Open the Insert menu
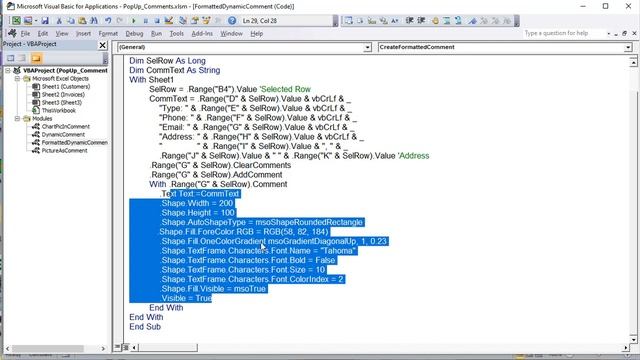 coord(83,33)
